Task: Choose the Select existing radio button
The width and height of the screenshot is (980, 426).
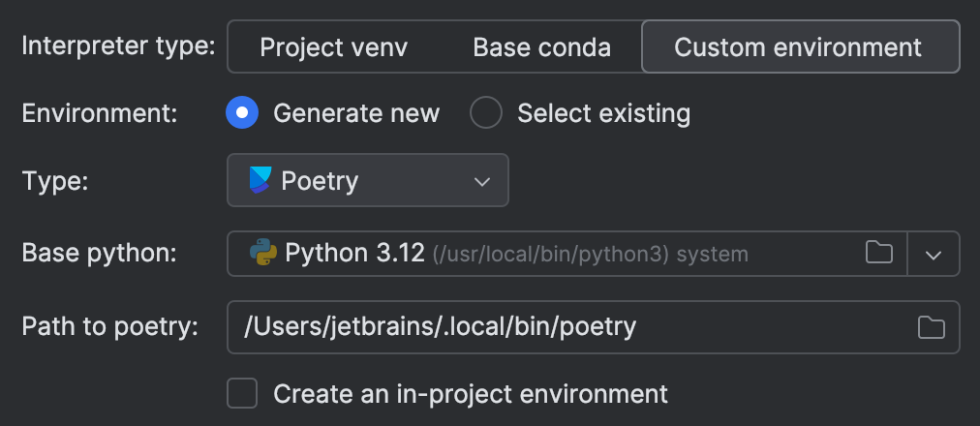Action: 486,113
